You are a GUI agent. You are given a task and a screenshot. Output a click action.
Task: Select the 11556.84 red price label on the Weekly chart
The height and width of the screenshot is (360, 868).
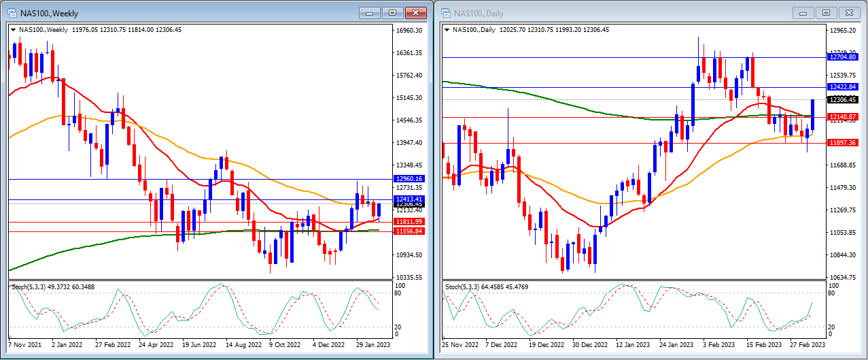(x=409, y=231)
